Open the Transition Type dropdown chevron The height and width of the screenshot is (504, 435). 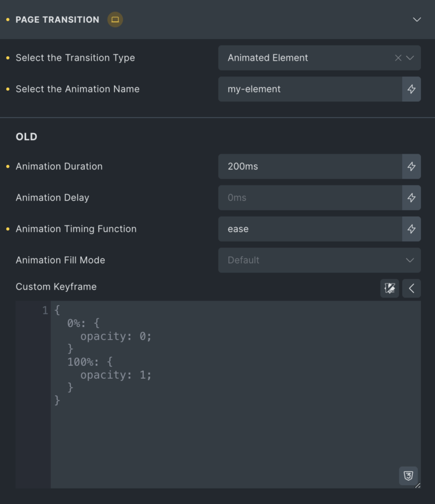[x=410, y=58]
